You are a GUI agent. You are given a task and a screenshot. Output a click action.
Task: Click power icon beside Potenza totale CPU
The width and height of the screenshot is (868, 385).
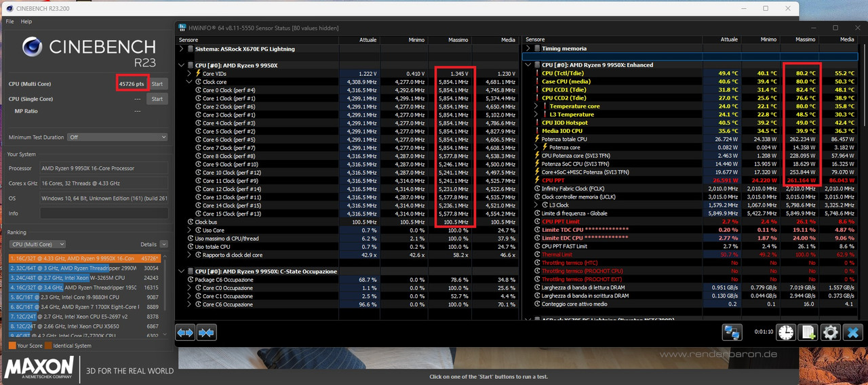coord(537,139)
